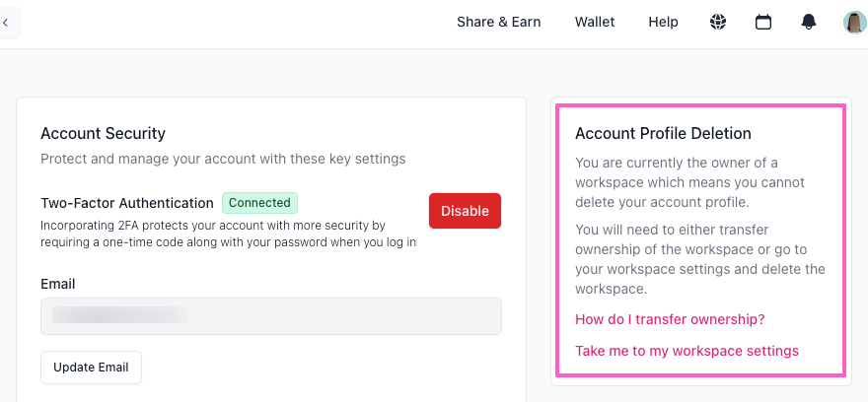Click the Email field label

coord(58,284)
